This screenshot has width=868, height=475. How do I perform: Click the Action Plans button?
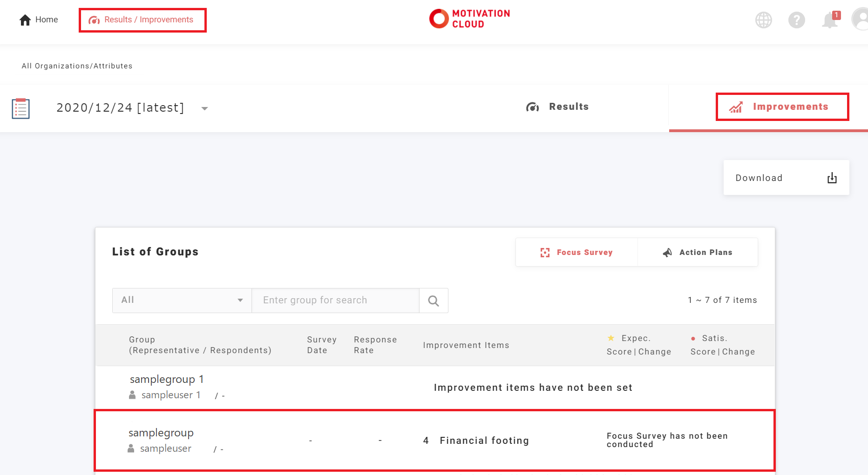point(698,252)
